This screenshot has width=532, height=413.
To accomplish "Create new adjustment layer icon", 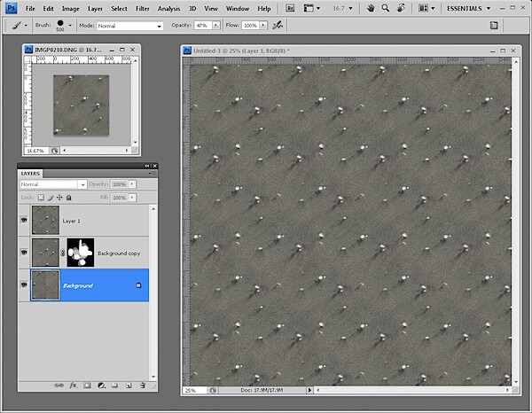I will pyautogui.click(x=101, y=386).
